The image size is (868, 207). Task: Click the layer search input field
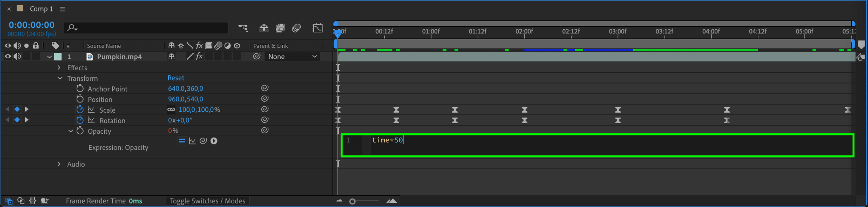(x=145, y=28)
